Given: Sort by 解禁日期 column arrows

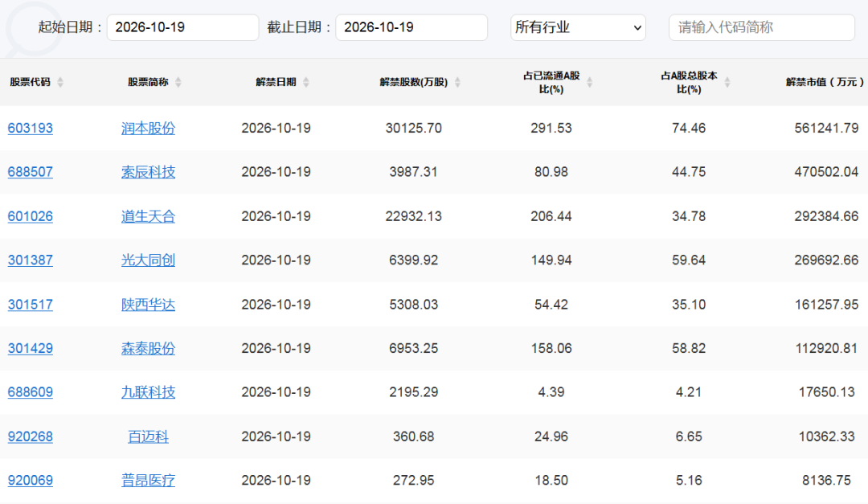Looking at the screenshot, I should (x=306, y=83).
